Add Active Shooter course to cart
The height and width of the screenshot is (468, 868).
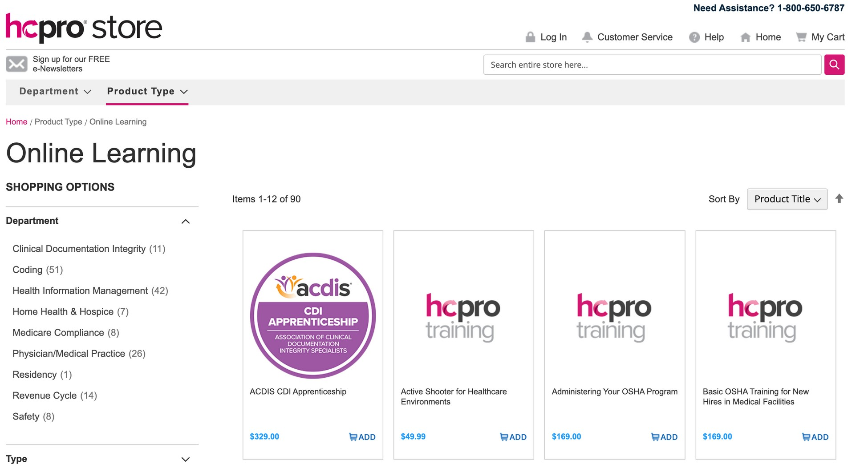(513, 437)
